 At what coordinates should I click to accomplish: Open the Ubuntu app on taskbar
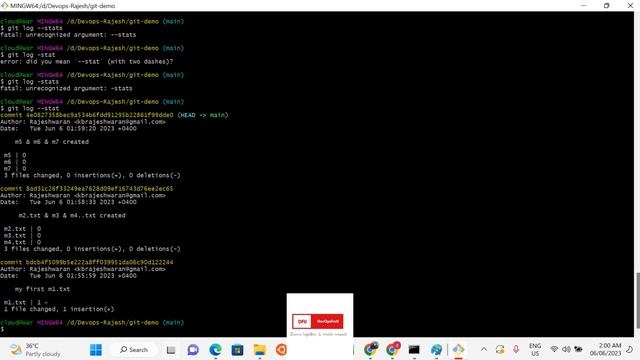point(281,350)
